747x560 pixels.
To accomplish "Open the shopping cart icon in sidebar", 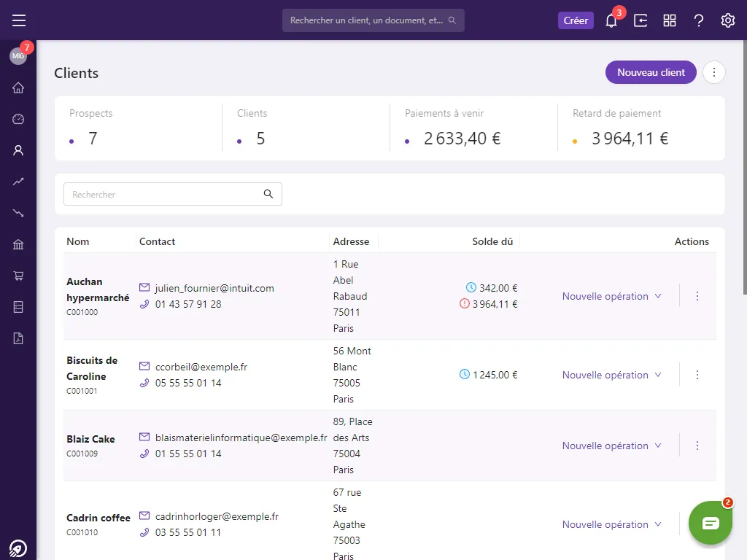I will [x=18, y=276].
